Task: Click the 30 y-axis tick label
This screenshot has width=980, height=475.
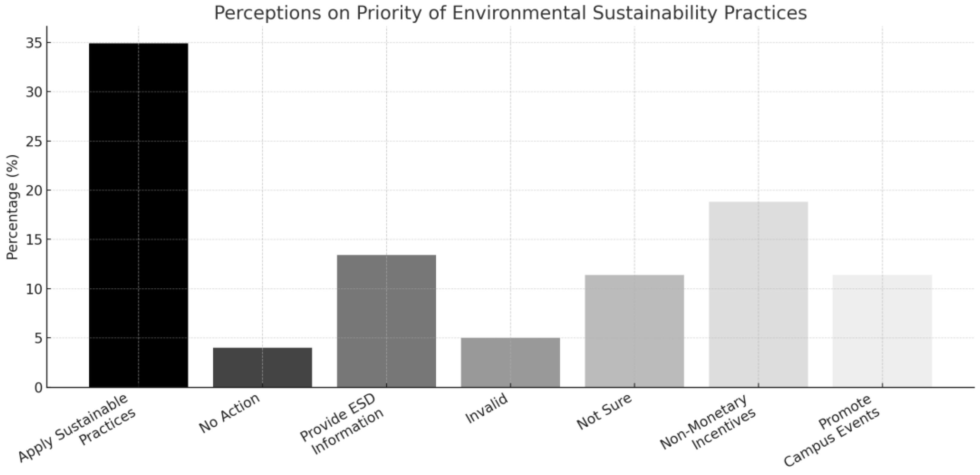Action: pos(34,92)
